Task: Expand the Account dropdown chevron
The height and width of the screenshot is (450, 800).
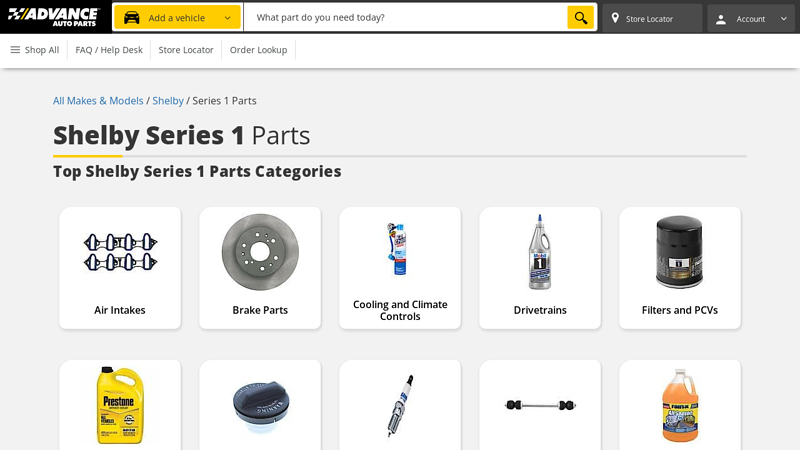Action: tap(784, 19)
